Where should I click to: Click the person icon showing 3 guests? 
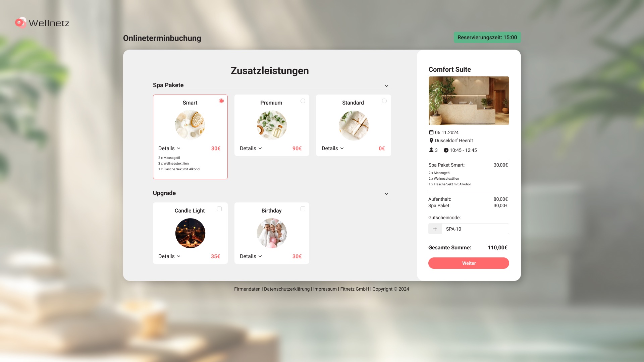[431, 150]
